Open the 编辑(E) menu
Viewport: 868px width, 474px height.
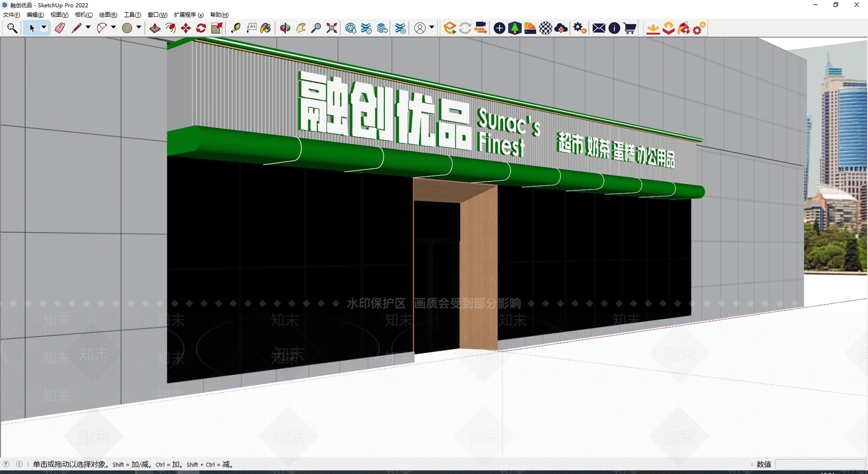[35, 15]
